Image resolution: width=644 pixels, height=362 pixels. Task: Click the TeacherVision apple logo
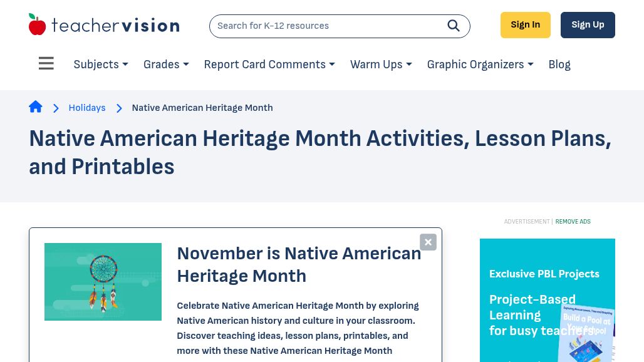point(38,24)
